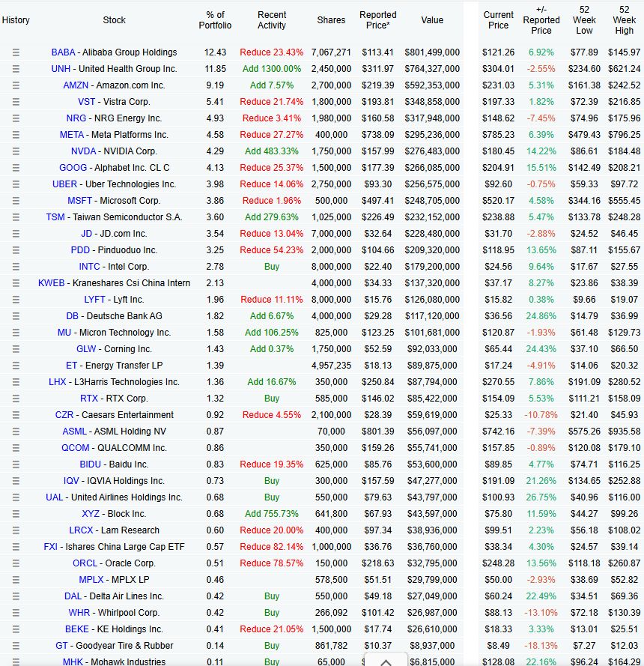Open history icon for KWEB row
Image resolution: width=644 pixels, height=666 pixels.
click(16, 283)
